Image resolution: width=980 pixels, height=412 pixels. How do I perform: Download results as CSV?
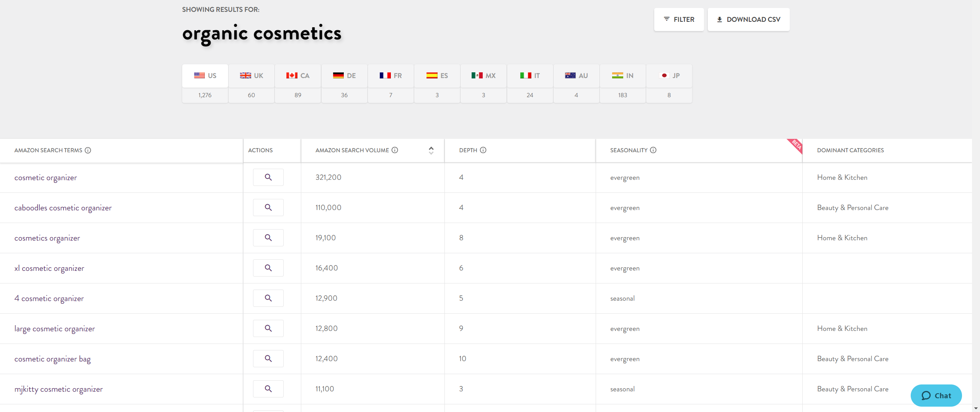click(x=748, y=20)
